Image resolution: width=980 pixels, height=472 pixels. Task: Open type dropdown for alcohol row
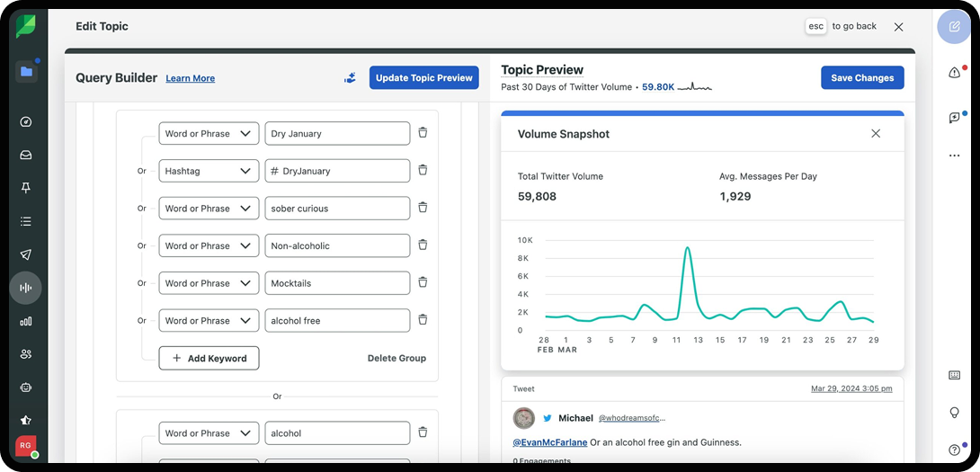(x=209, y=433)
